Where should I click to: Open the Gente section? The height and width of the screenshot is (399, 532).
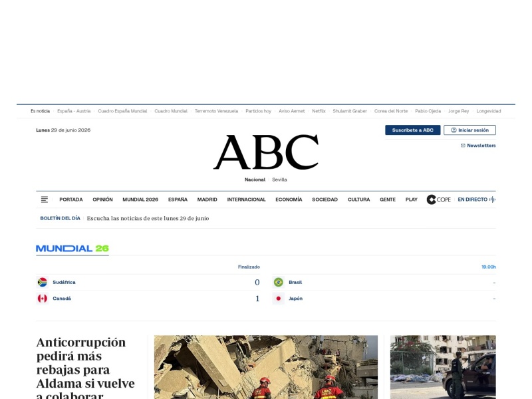(388, 199)
